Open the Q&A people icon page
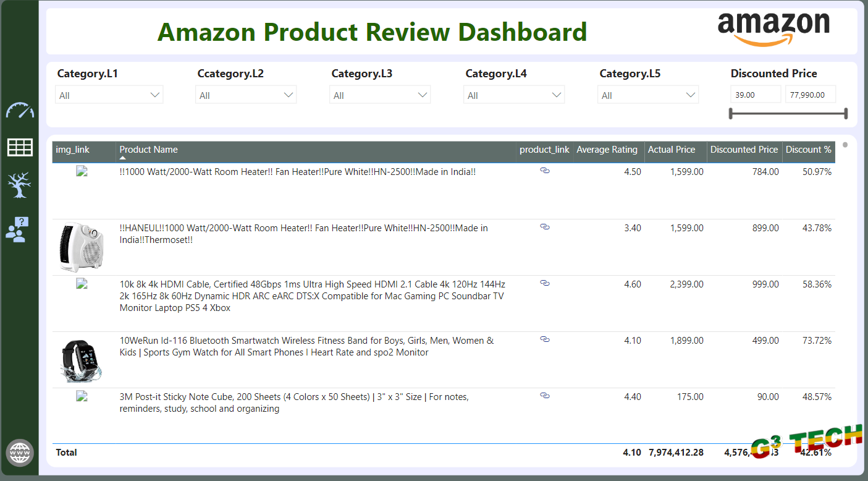 [17, 229]
